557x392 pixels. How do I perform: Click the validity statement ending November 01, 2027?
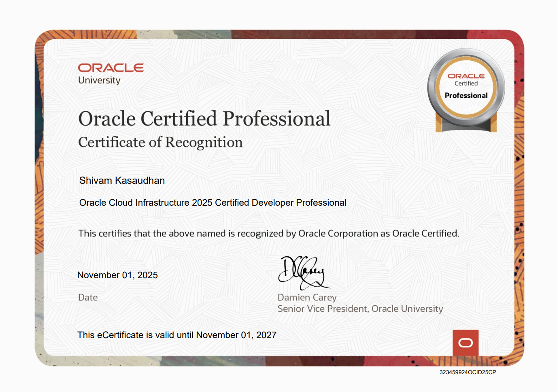[176, 335]
